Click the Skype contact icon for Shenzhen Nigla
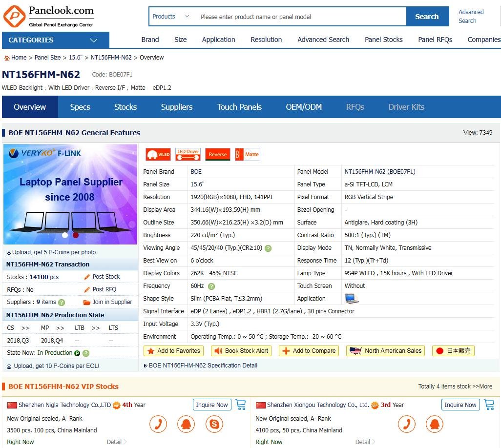 [214, 424]
